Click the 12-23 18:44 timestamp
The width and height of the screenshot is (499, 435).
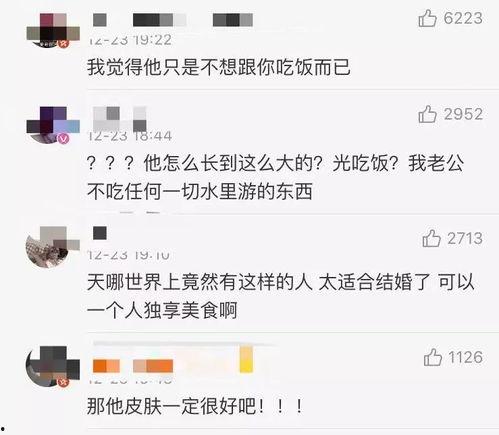pyautogui.click(x=130, y=136)
